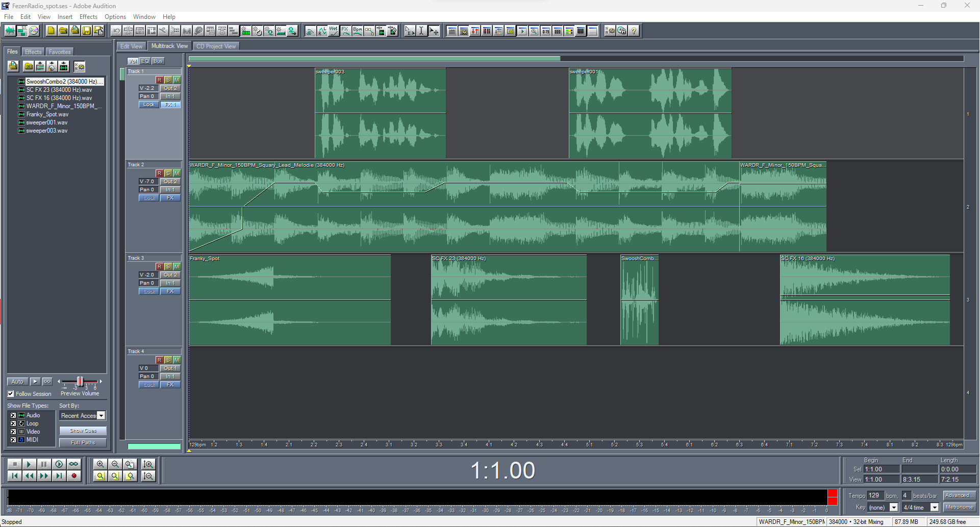This screenshot has width=980, height=527.
Task: Open the video window filmstrip icon
Action: coord(581,31)
